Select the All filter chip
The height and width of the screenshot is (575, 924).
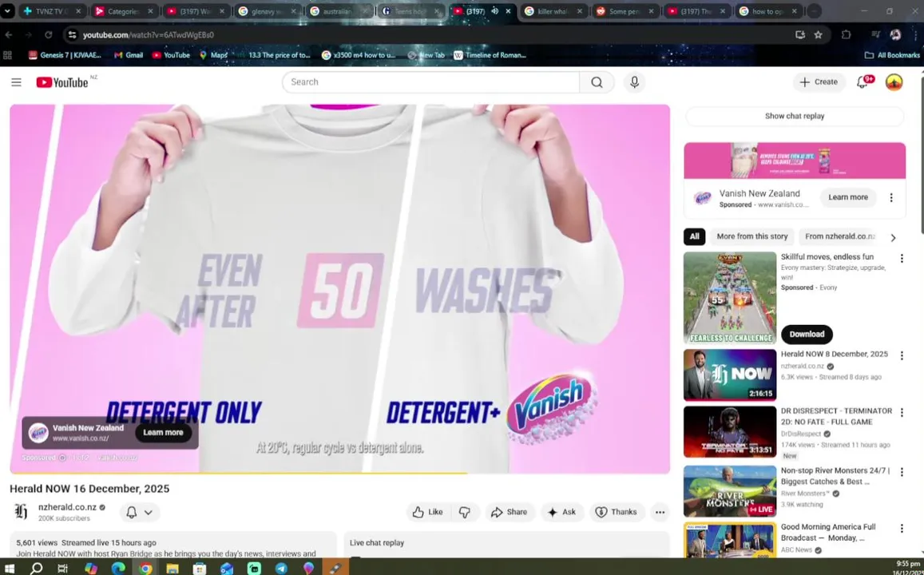click(x=694, y=236)
